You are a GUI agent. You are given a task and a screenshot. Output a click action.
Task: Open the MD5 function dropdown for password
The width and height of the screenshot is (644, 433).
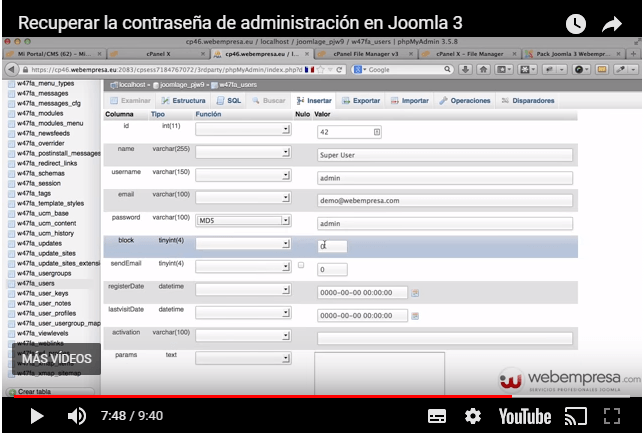243,221
